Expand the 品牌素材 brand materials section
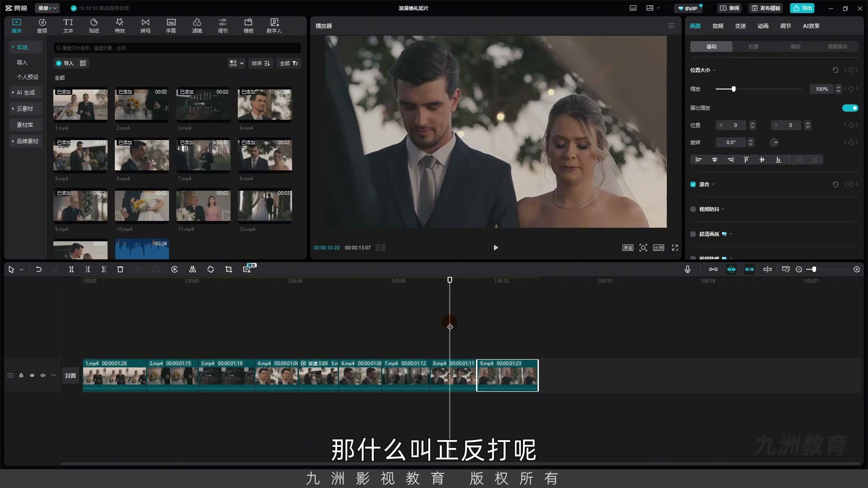 pos(26,141)
